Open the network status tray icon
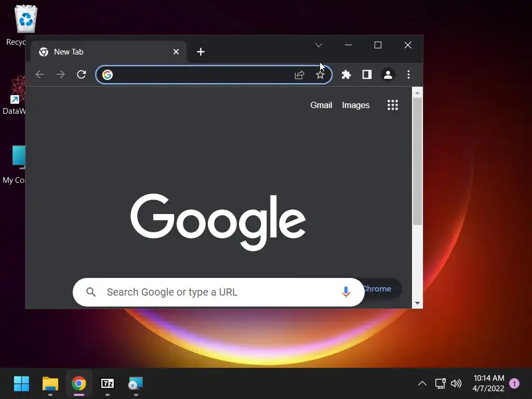Viewport: 532px width, 399px height. coord(440,384)
